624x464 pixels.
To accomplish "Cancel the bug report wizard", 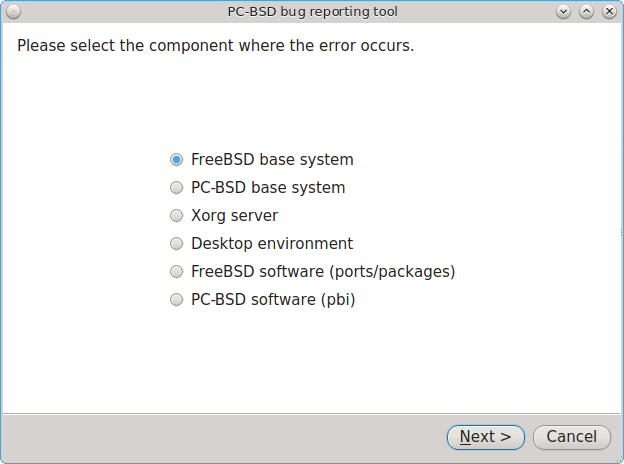I will pyautogui.click(x=571, y=437).
